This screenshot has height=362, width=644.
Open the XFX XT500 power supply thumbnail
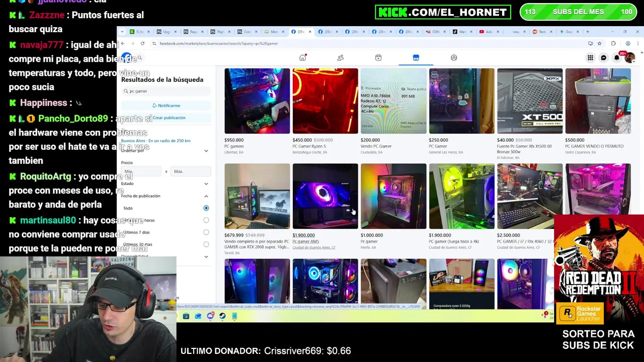(x=530, y=101)
